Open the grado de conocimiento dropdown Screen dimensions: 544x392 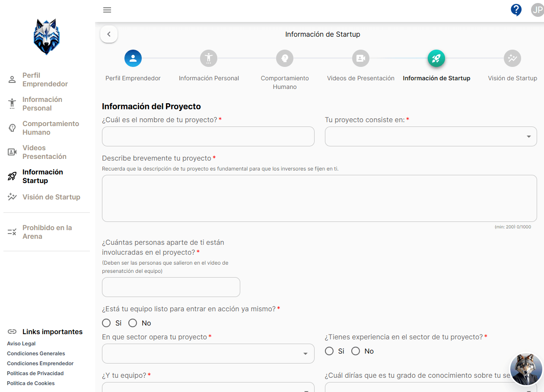(x=431, y=387)
